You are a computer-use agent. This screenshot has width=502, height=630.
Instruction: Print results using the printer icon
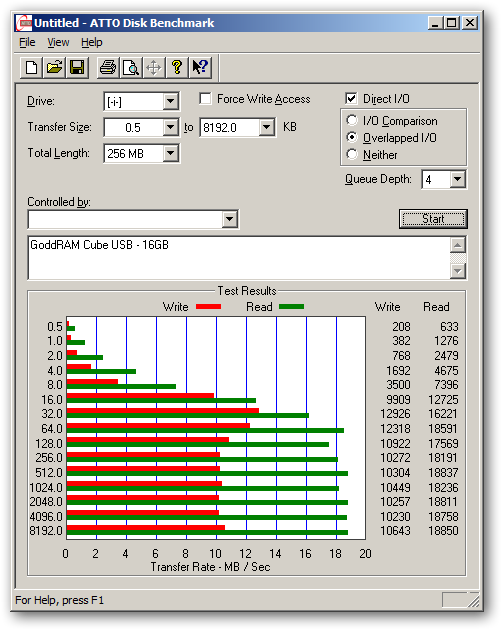[x=108, y=67]
